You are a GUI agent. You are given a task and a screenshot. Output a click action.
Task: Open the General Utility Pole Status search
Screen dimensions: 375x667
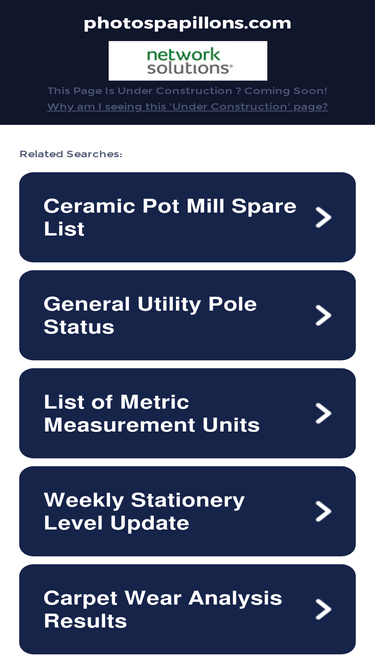(188, 315)
